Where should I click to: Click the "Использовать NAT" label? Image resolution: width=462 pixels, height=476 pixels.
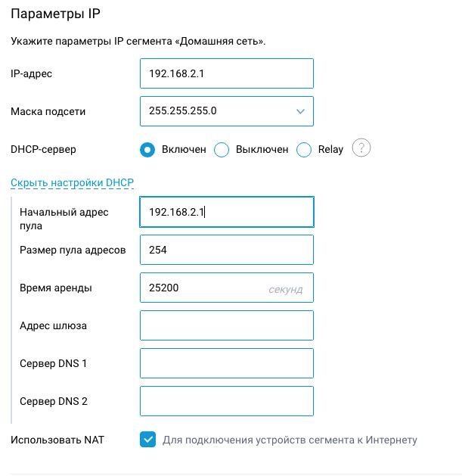click(x=57, y=440)
